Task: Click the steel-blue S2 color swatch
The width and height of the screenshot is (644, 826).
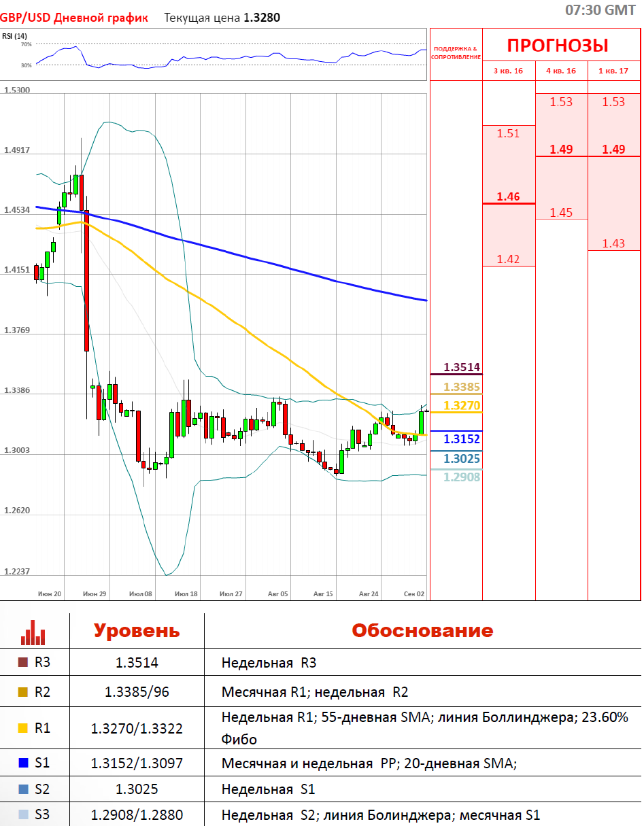Action: click(22, 789)
